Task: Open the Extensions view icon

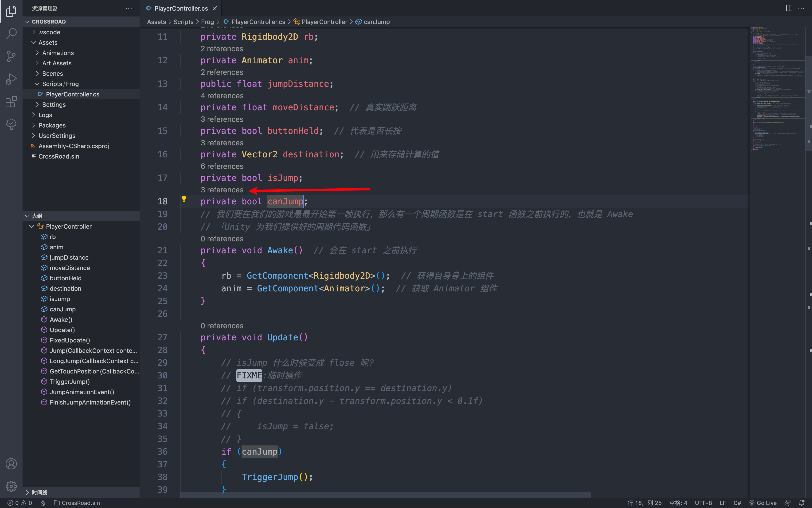Action: coord(11,101)
